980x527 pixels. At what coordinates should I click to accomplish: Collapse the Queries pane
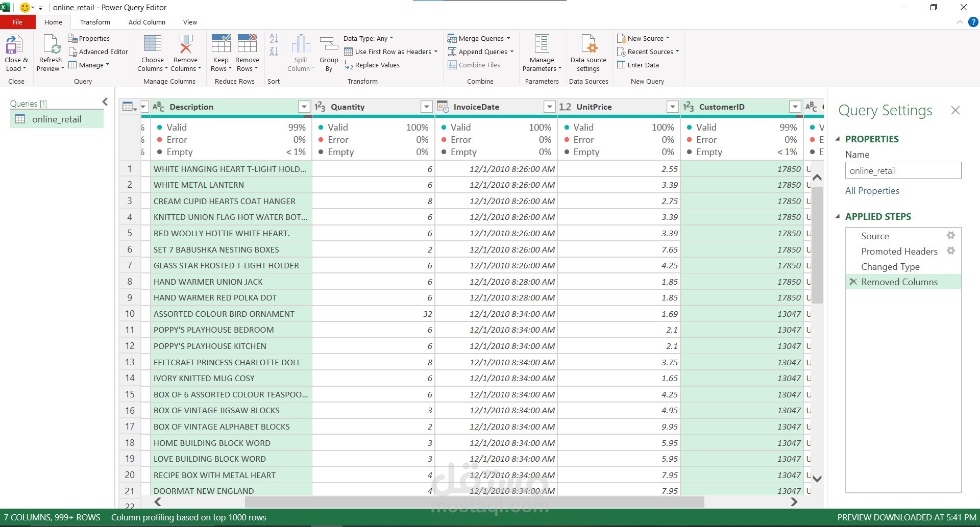(x=105, y=102)
